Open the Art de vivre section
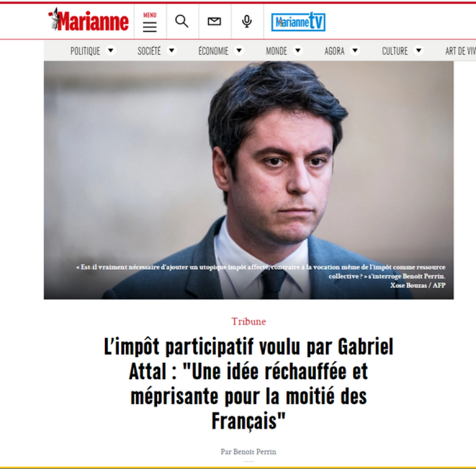Screen dimensions: 476x469 coord(461,51)
